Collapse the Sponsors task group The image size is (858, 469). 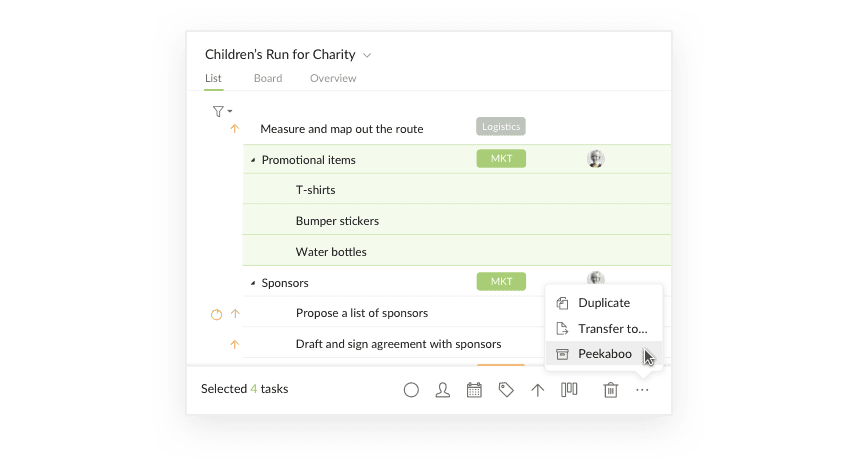click(253, 283)
